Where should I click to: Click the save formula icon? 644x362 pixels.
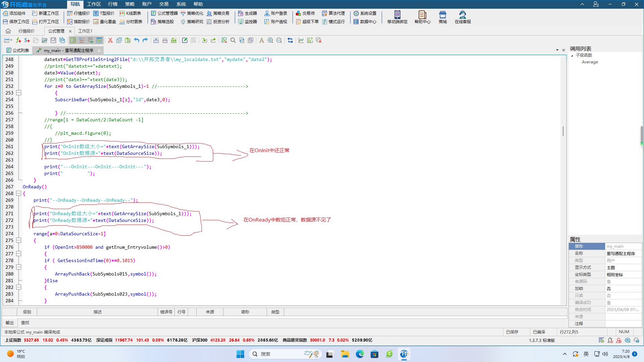[x=53, y=40]
